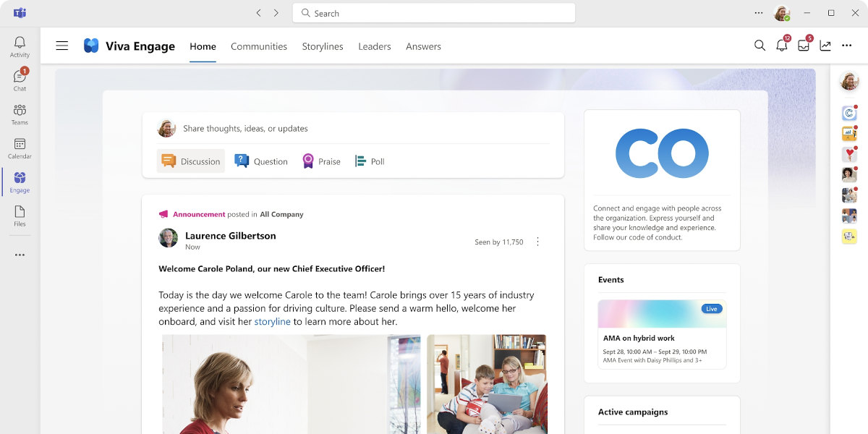
Task: Switch to the Home tab
Action: coord(203,46)
